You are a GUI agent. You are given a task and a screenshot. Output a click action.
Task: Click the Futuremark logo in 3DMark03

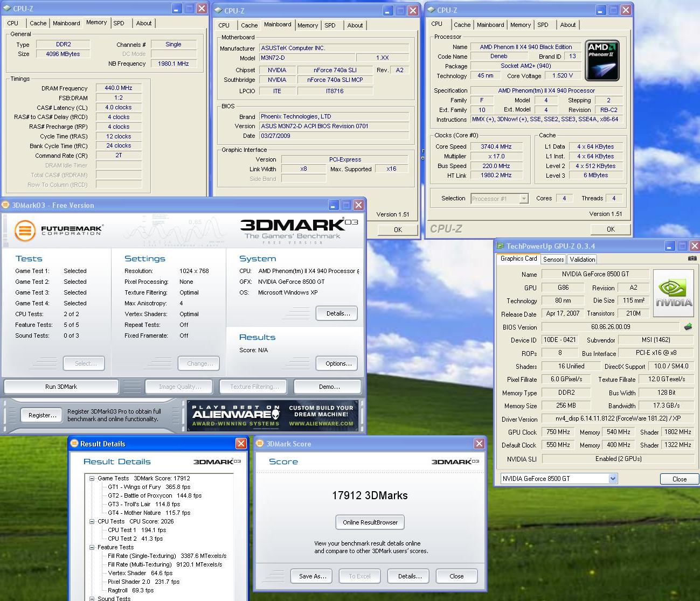[x=58, y=230]
